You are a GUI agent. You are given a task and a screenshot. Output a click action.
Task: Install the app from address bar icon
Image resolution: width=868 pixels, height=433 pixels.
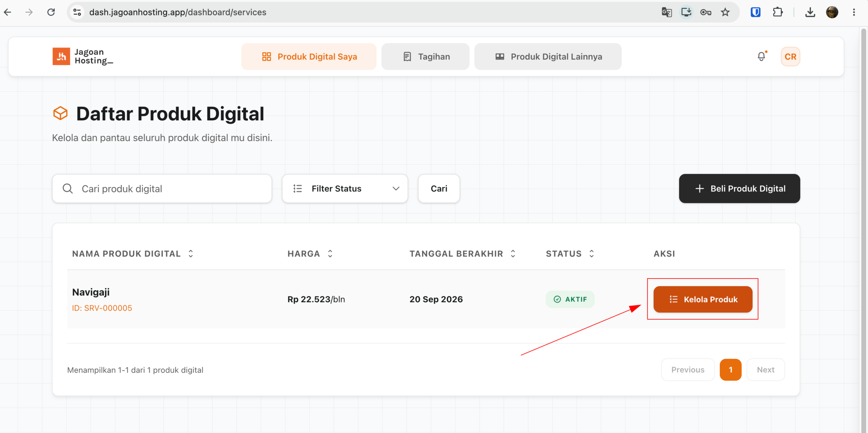click(x=686, y=12)
